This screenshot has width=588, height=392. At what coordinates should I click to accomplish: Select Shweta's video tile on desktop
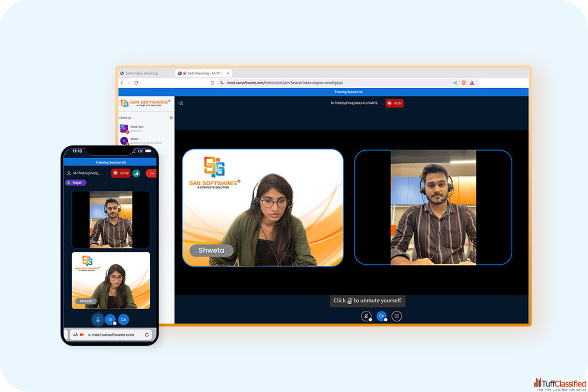[263, 208]
